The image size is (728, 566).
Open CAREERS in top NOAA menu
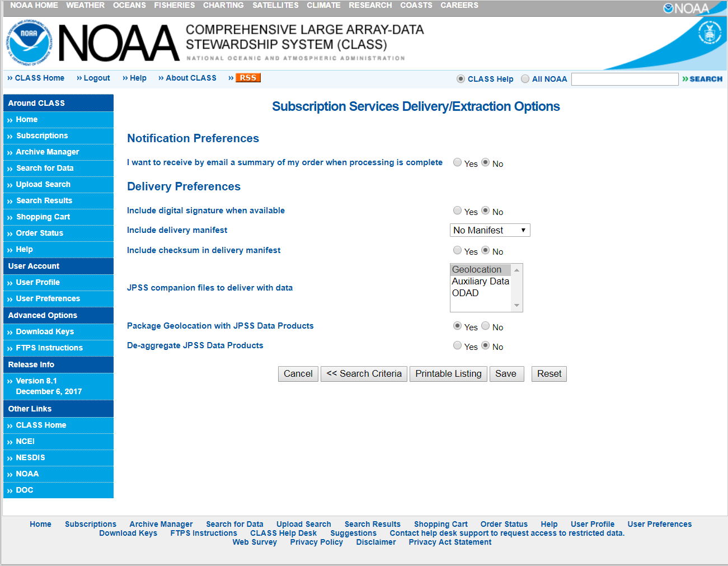point(459,5)
